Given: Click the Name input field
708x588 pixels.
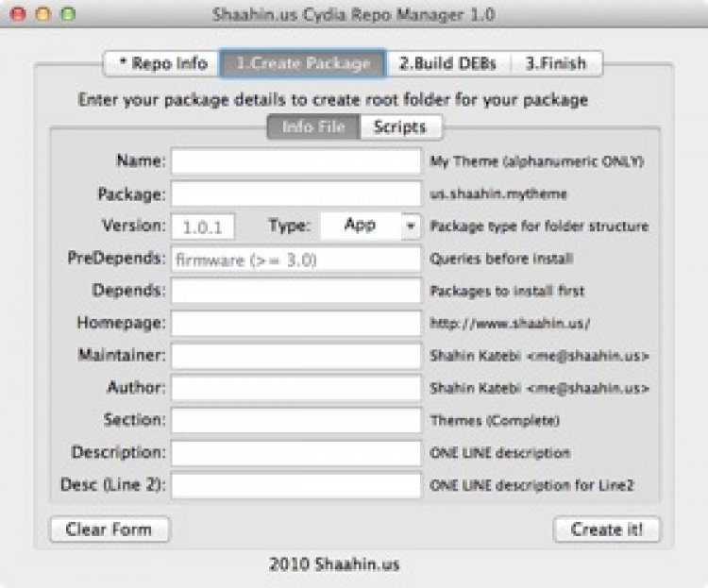Looking at the screenshot, I should (295, 161).
